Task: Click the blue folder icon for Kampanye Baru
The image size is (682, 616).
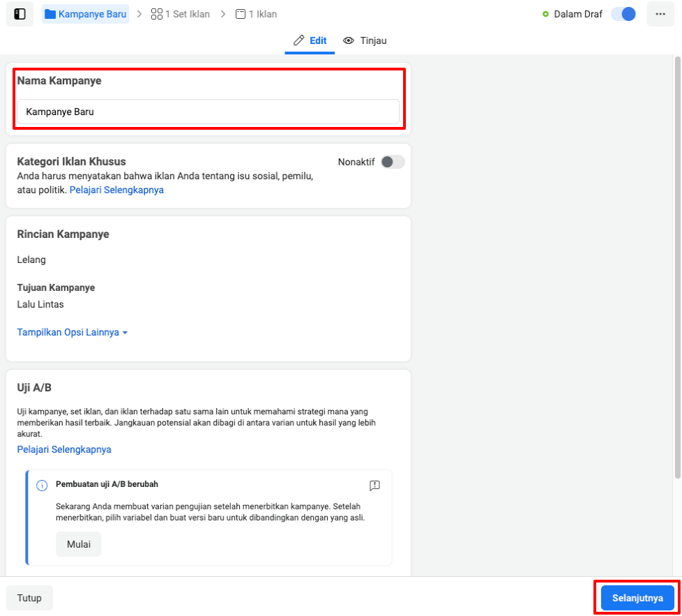Action: pos(50,14)
